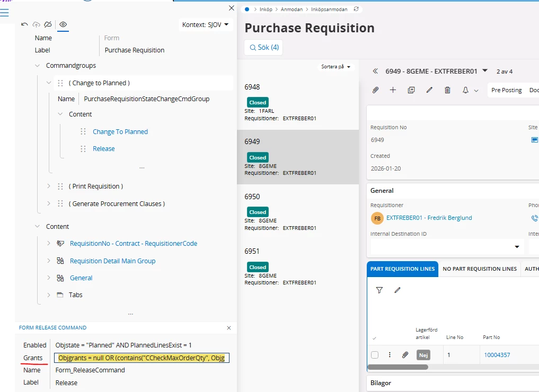Add a new requisition with plus icon

tap(393, 90)
